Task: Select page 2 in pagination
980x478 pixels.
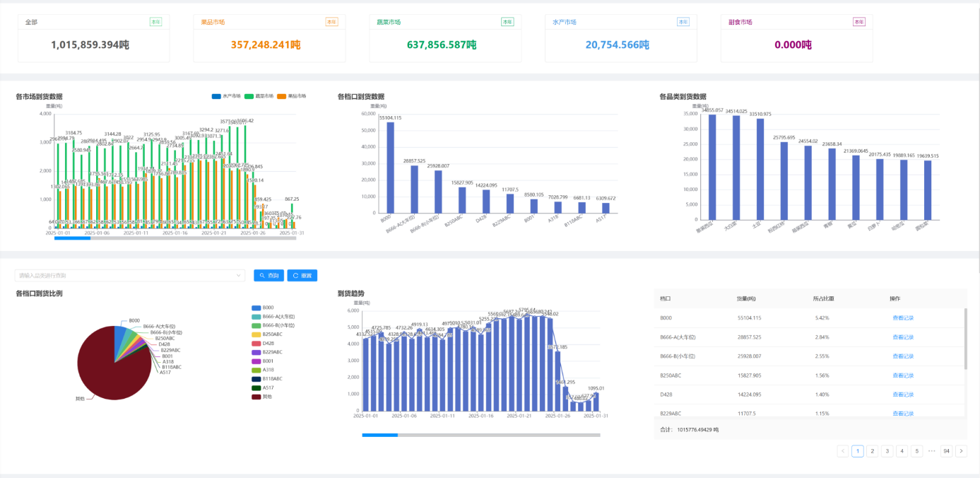Action: pos(873,451)
